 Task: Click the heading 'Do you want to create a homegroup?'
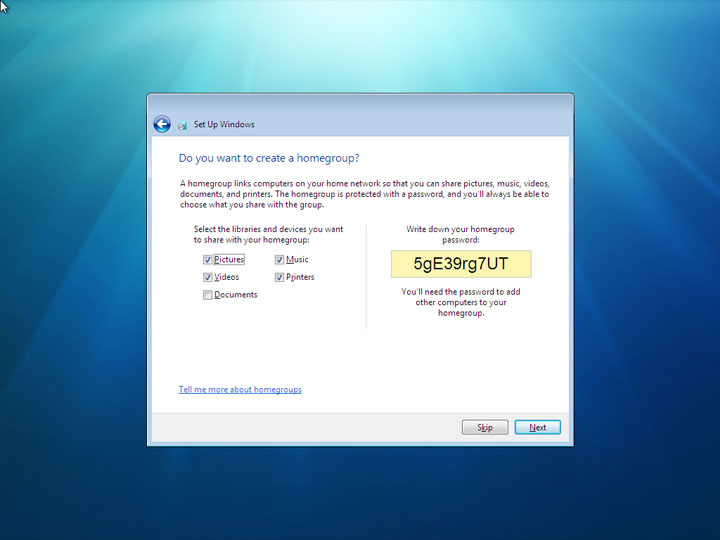[269, 158]
